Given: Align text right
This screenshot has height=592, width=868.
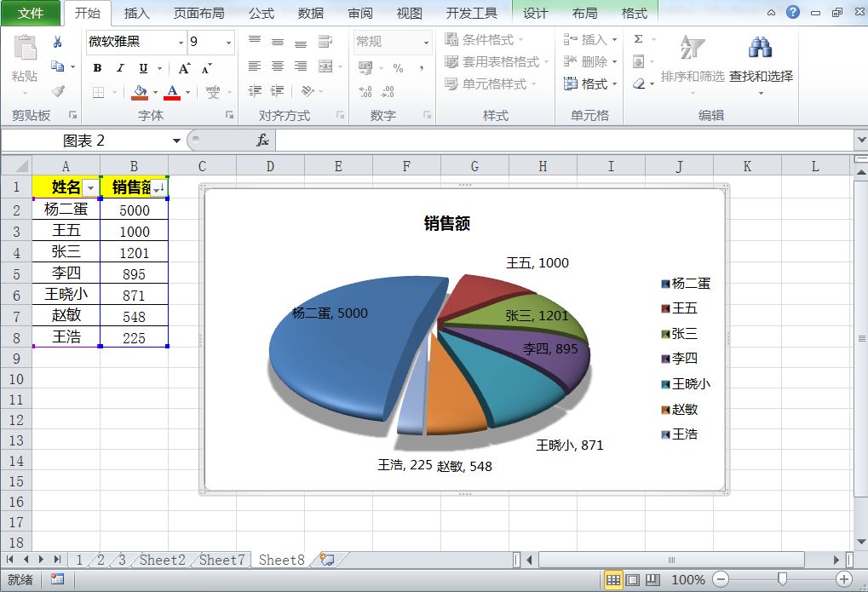Looking at the screenshot, I should pos(301,66).
